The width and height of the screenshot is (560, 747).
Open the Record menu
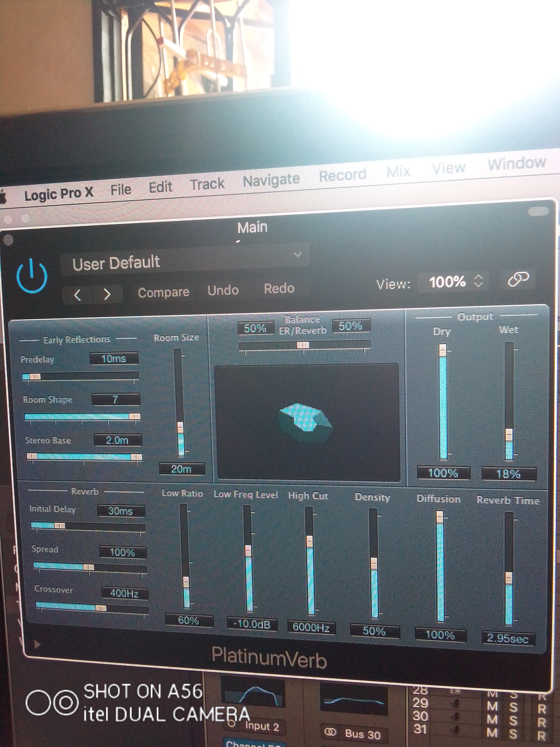pyautogui.click(x=343, y=175)
